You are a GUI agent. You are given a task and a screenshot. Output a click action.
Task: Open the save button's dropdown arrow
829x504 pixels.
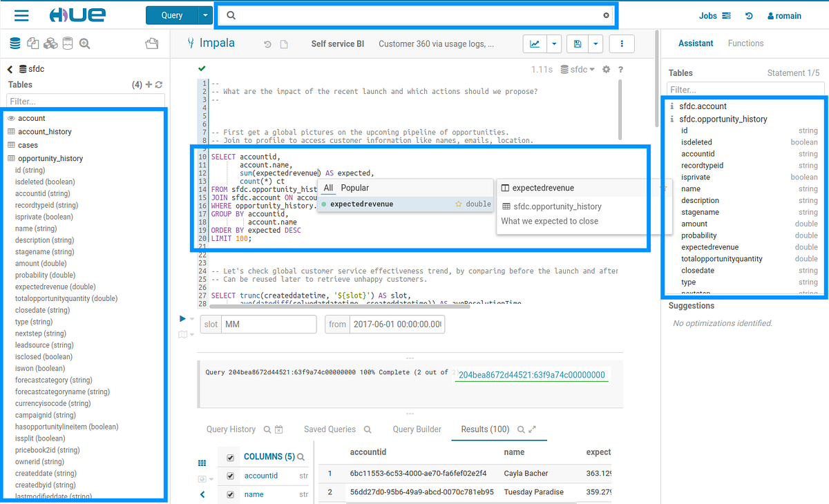(x=595, y=43)
